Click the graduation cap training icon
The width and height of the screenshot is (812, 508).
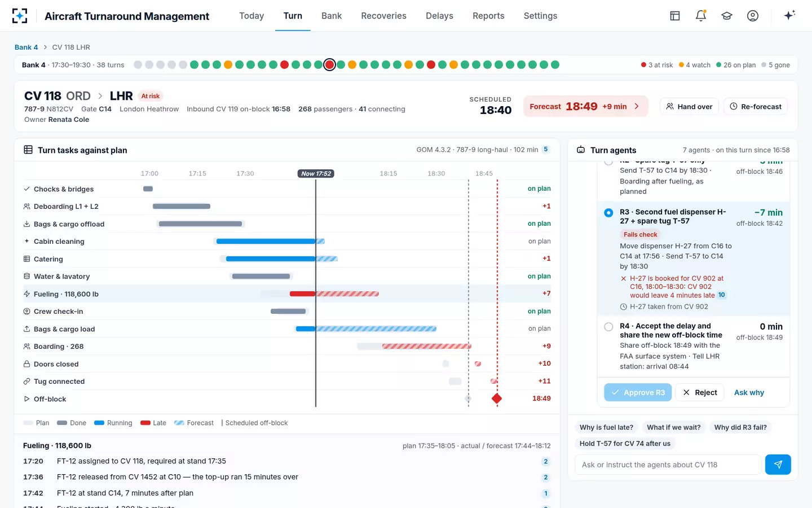point(727,16)
